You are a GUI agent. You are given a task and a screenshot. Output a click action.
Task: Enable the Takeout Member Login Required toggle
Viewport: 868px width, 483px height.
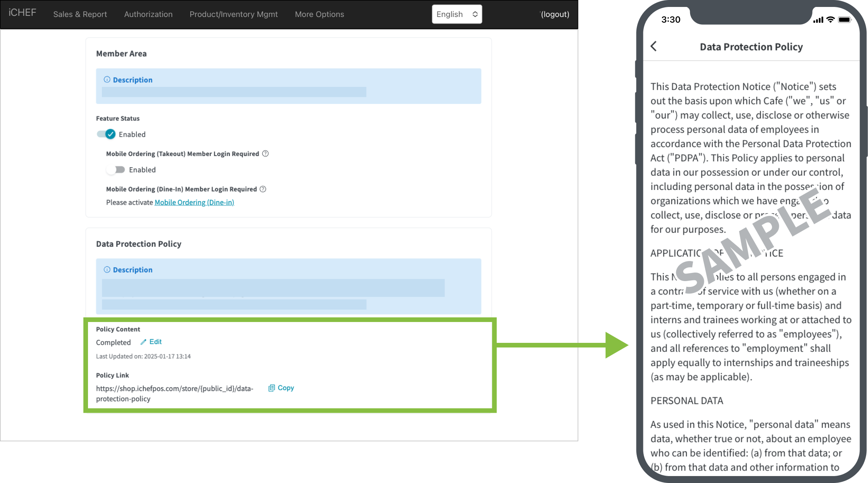(116, 170)
